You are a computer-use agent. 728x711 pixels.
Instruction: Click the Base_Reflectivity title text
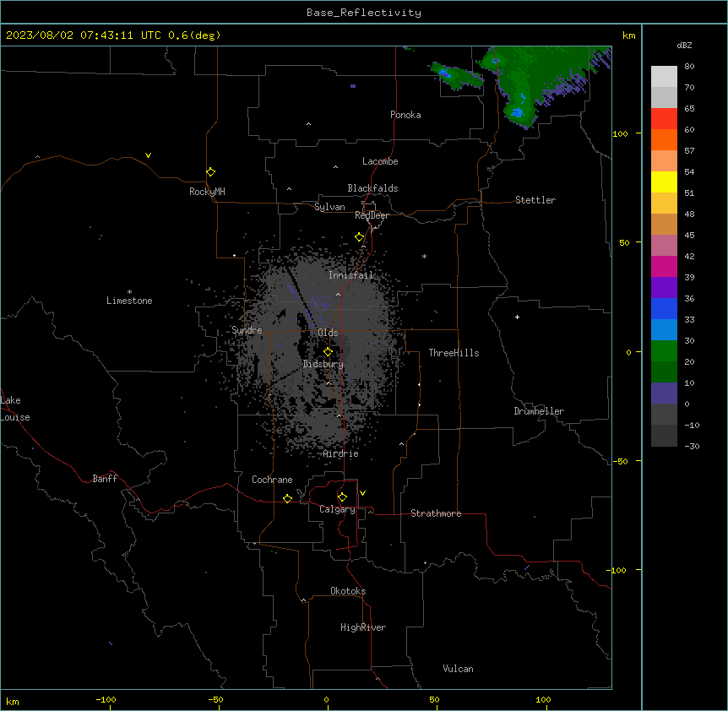[x=364, y=13]
